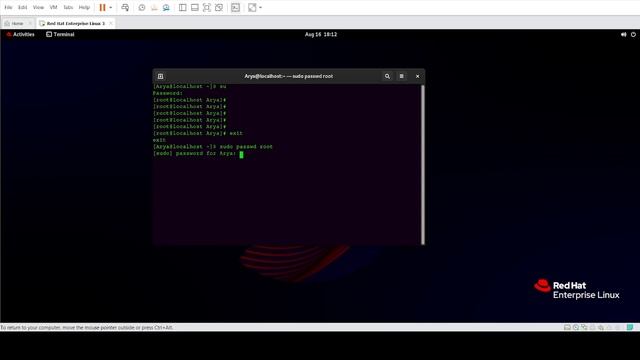Click the stretch guest display icon
The height and width of the screenshot is (360, 640).
(252, 7)
